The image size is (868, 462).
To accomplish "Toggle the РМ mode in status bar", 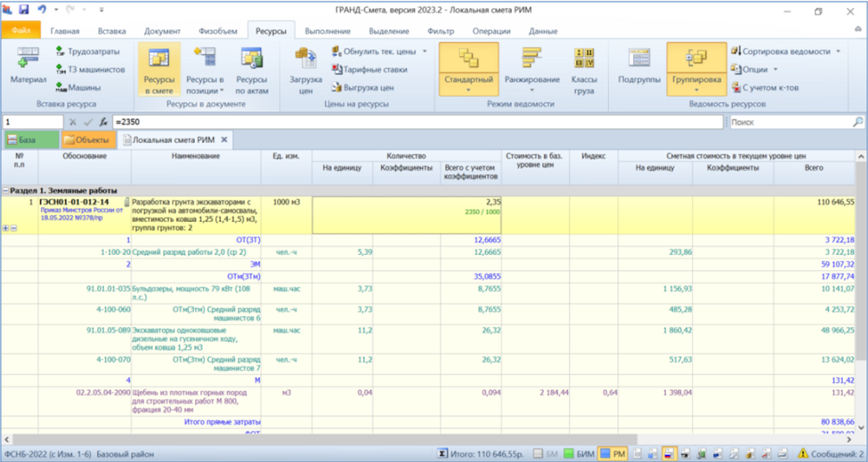I will 612,454.
